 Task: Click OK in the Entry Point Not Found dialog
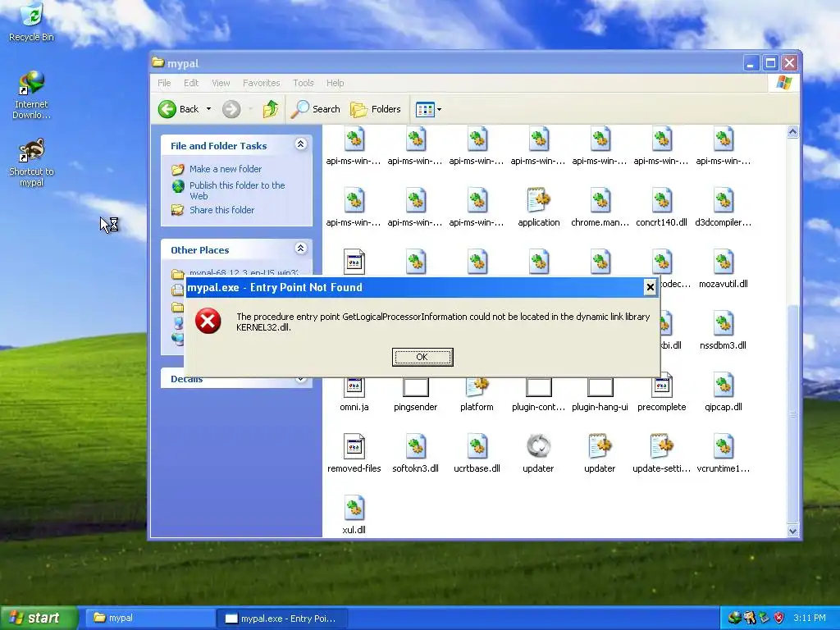tap(422, 357)
